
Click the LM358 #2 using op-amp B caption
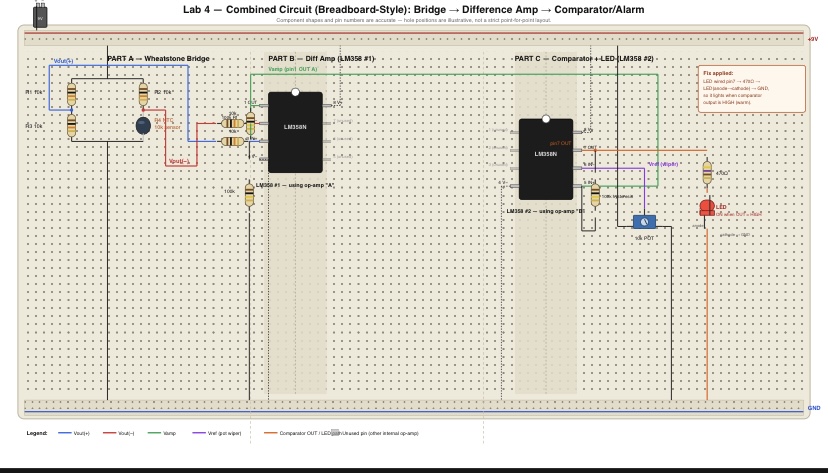pyautogui.click(x=545, y=211)
